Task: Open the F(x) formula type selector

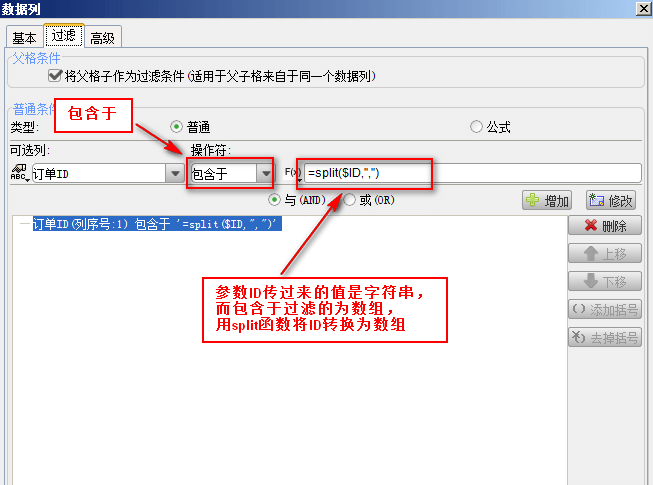Action: pos(293,173)
